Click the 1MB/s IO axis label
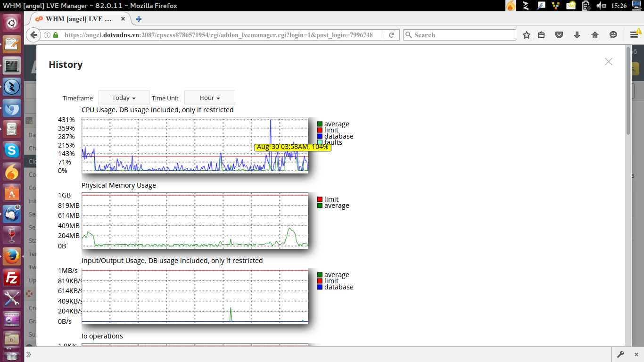 (x=68, y=271)
